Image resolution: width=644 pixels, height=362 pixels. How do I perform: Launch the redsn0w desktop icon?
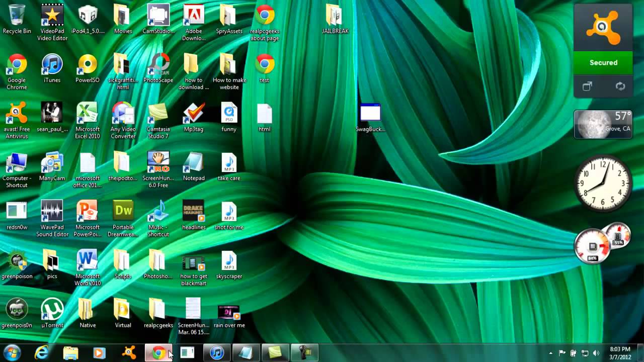click(x=17, y=216)
